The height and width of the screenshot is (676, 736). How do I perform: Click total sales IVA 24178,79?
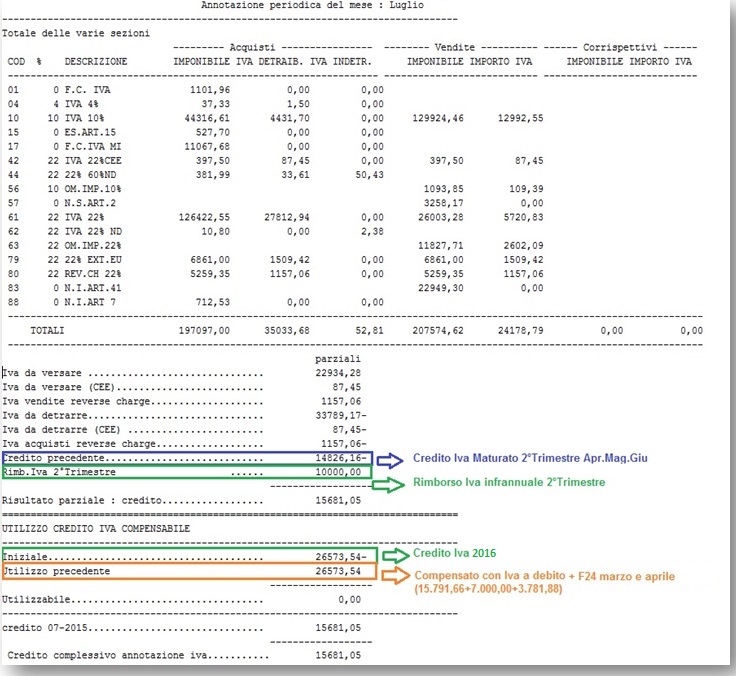point(521,330)
